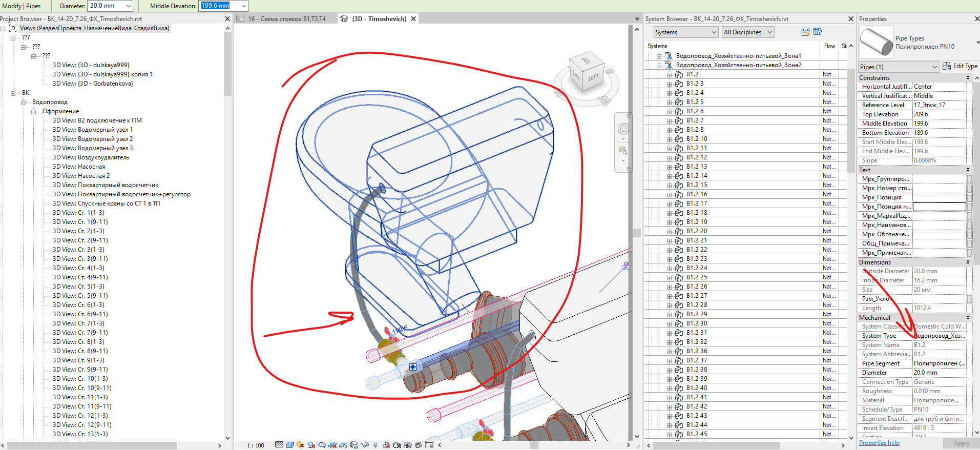Open the Pipe Types type selector dropdown
Image resolution: width=980 pixels, height=450 pixels.
pyautogui.click(x=977, y=42)
